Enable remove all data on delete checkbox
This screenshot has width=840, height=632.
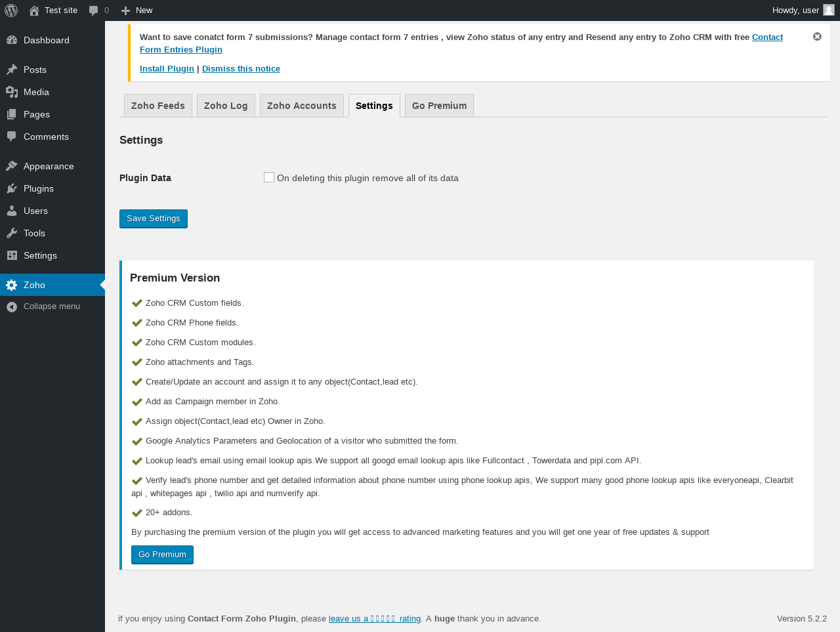(x=269, y=177)
